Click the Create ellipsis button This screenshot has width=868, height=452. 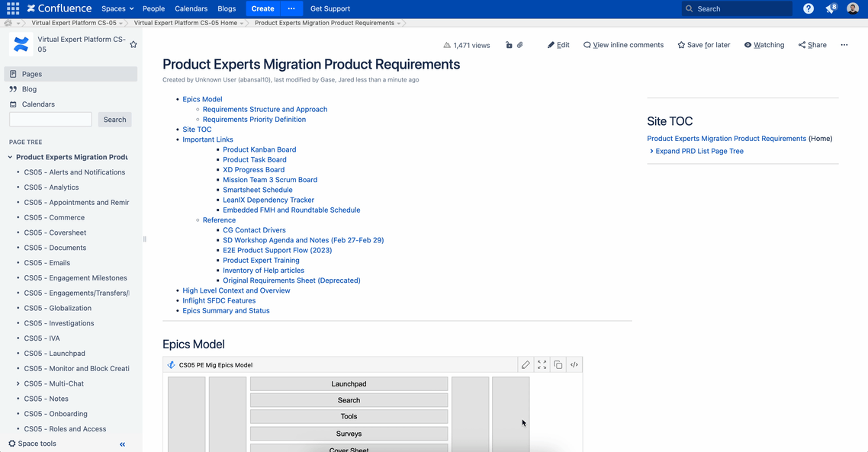[x=291, y=8]
